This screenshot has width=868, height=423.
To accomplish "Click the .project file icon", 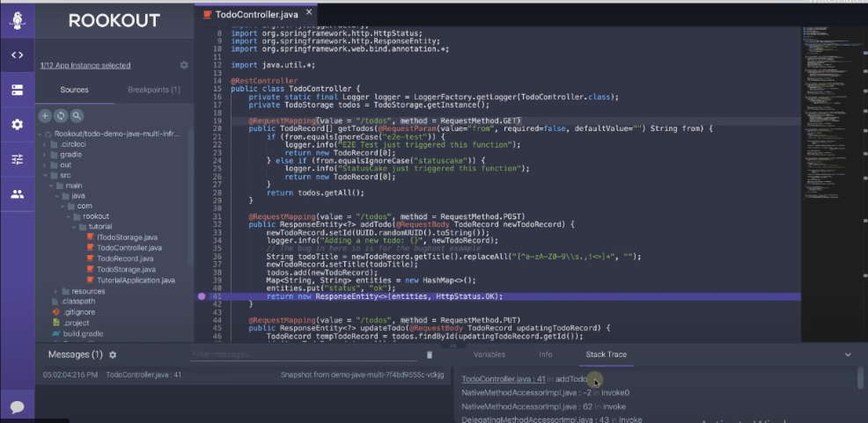I will pyautogui.click(x=56, y=323).
